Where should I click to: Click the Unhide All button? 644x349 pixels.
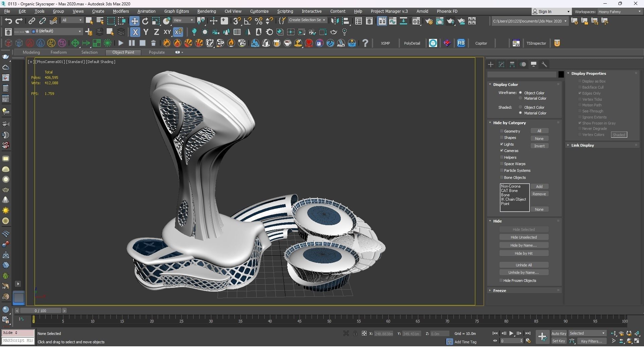point(524,265)
